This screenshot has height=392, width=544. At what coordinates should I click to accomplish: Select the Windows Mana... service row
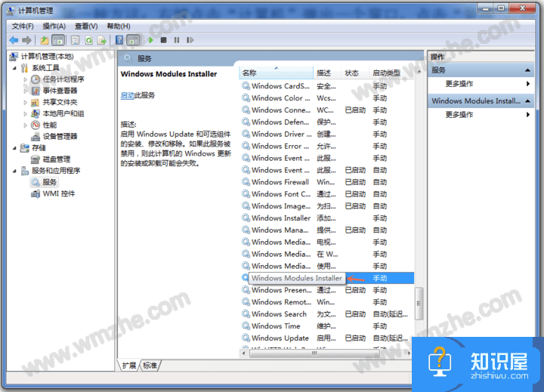click(x=326, y=230)
